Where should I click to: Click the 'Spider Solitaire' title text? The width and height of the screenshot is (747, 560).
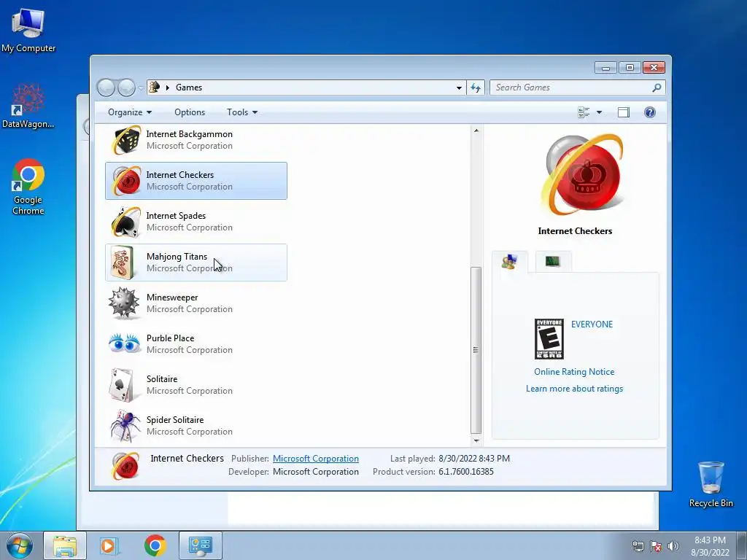[175, 420]
